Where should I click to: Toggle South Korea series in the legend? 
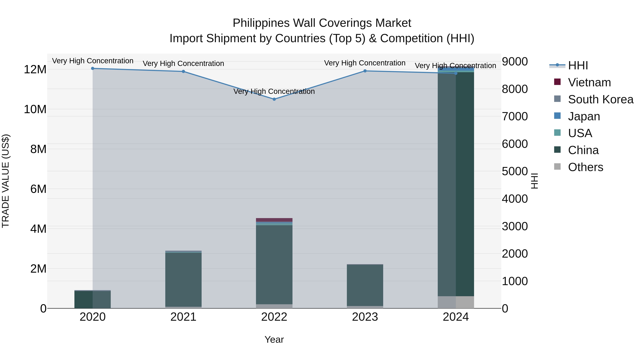[594, 99]
